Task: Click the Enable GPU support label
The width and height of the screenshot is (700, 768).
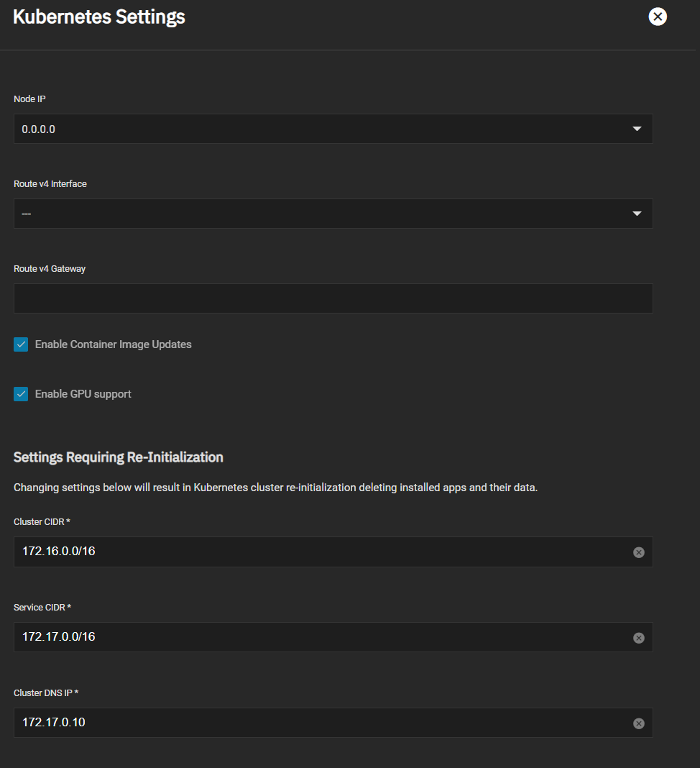Action: point(83,394)
